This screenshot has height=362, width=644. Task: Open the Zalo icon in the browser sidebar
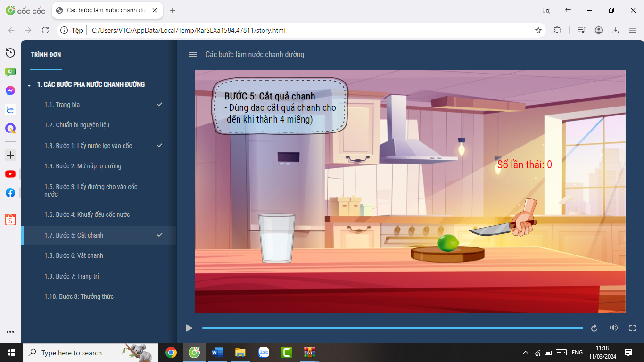(10, 109)
